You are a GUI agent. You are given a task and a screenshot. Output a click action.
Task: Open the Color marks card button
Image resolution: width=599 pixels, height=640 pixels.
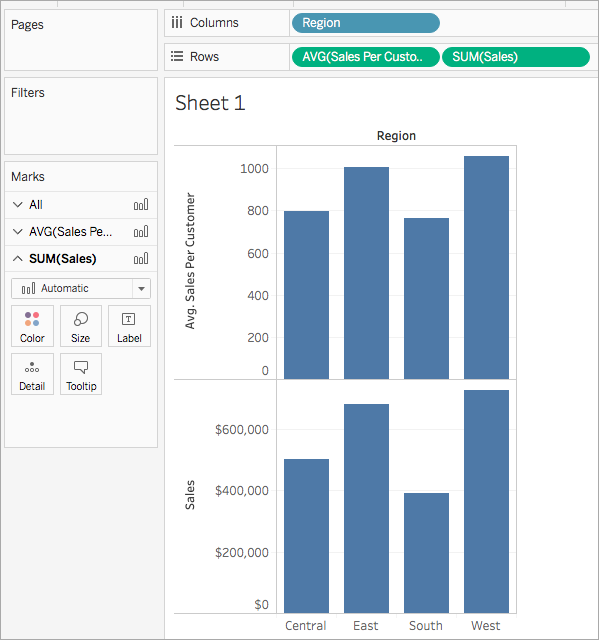32,326
